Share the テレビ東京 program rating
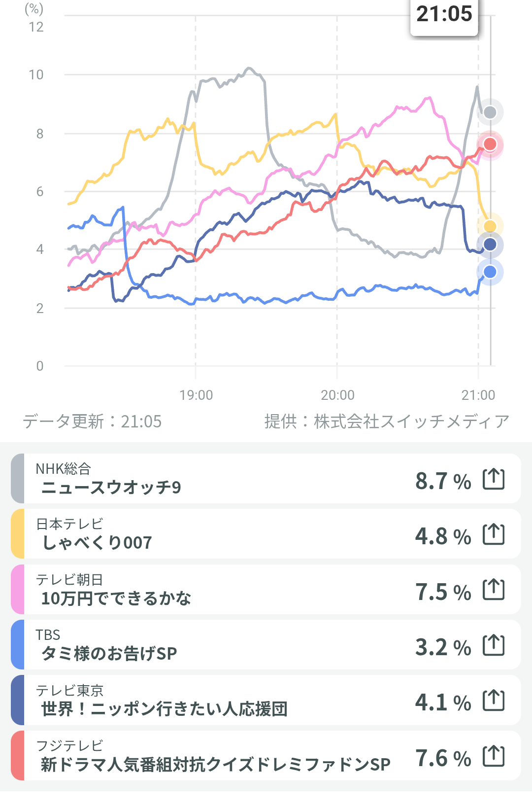The width and height of the screenshot is (532, 809). 494,701
